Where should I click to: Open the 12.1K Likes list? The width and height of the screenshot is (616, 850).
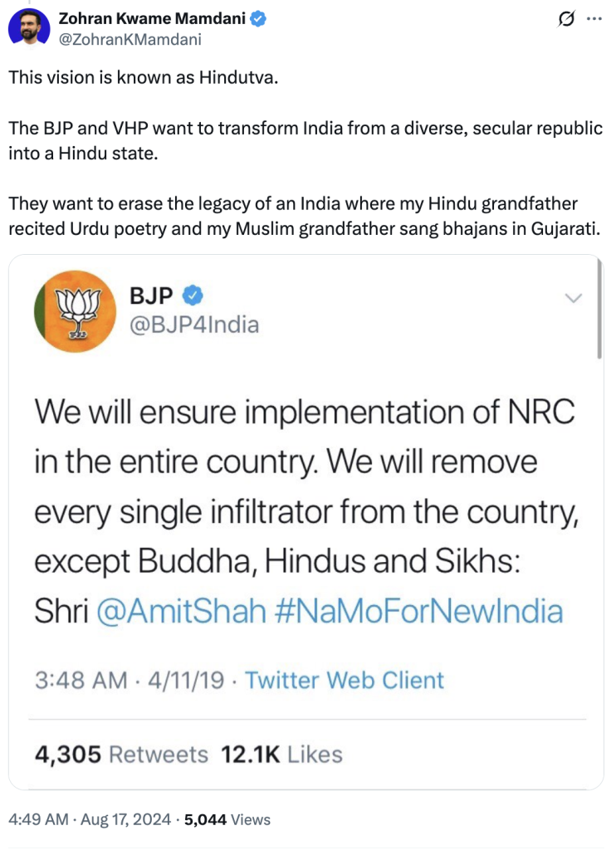click(x=284, y=755)
